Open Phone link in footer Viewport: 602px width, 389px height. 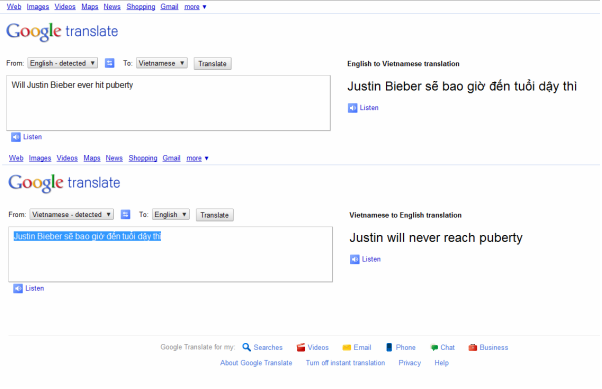coord(401,347)
